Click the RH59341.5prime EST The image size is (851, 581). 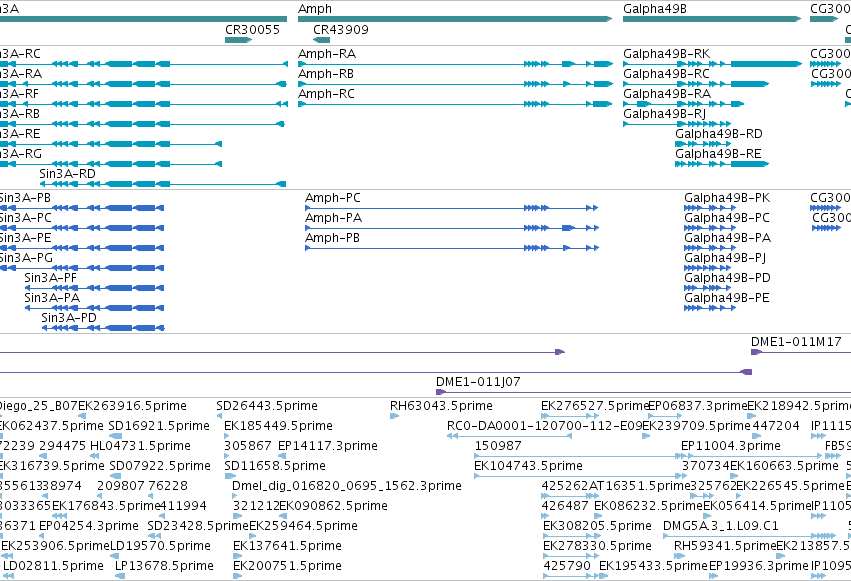(x=678, y=557)
